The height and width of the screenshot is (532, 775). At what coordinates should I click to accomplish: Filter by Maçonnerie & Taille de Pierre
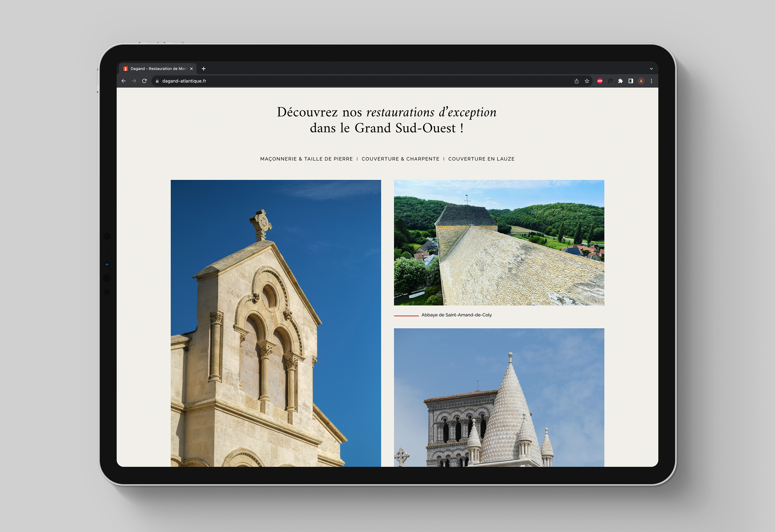point(306,159)
